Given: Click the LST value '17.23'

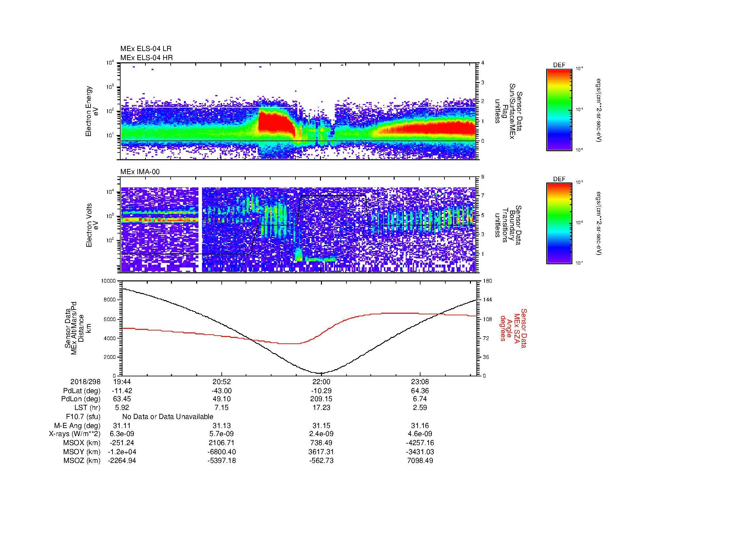Looking at the screenshot, I should pos(321,408).
